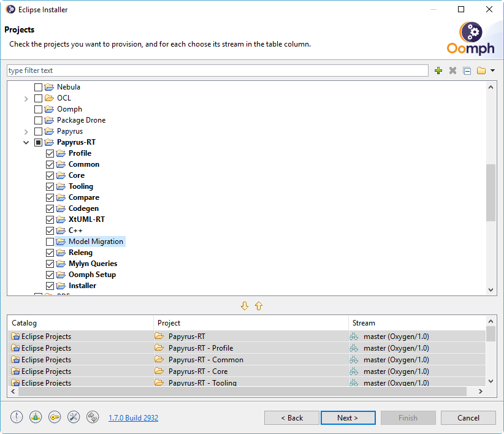
Task: Click the move down yellow arrow
Action: click(245, 306)
